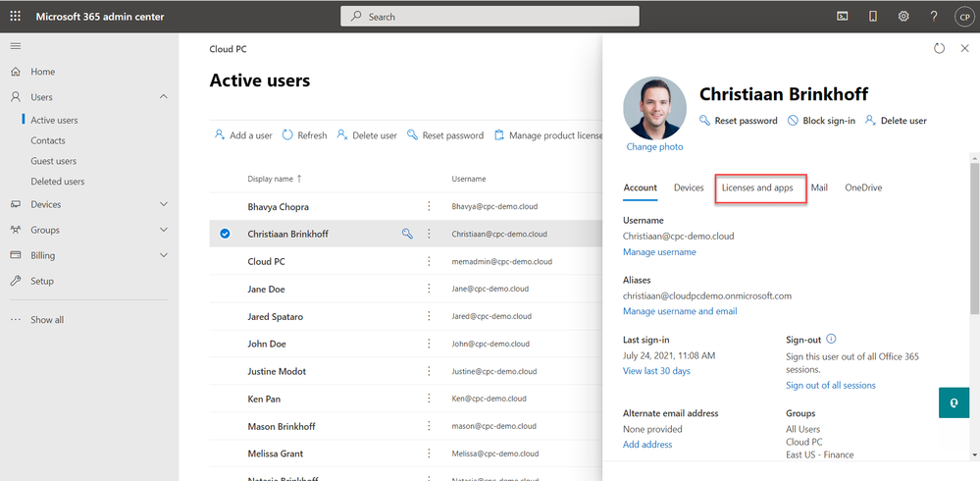Uncheck the Christiaan Brinkhoff row checkbox
Image resolution: width=980 pixels, height=481 pixels.
pos(225,235)
